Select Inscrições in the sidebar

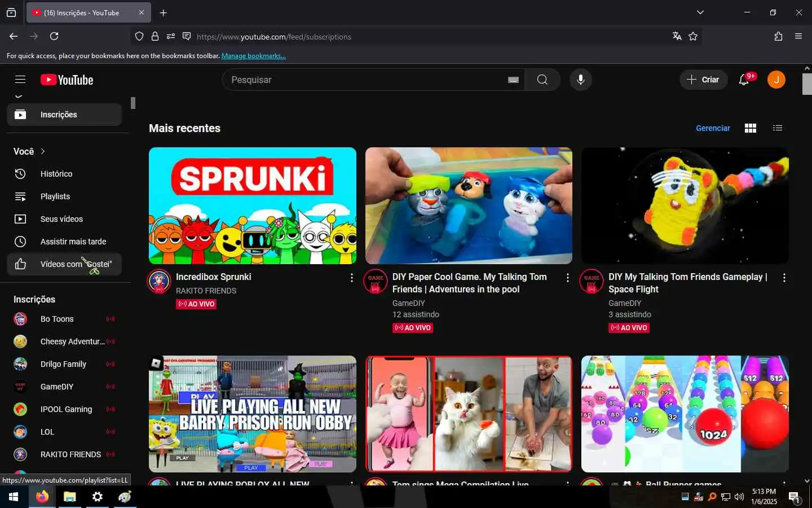[x=64, y=115]
